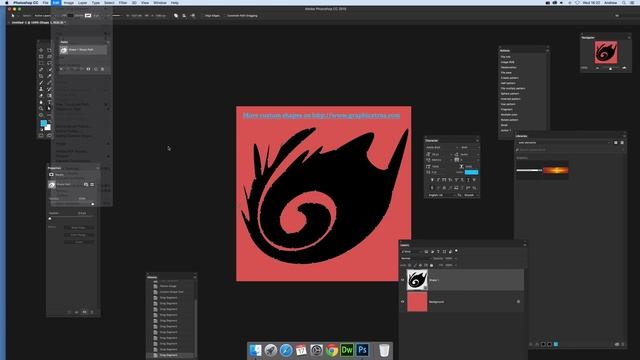This screenshot has width=640, height=360.
Task: Open the File menu
Action: pos(45,2)
